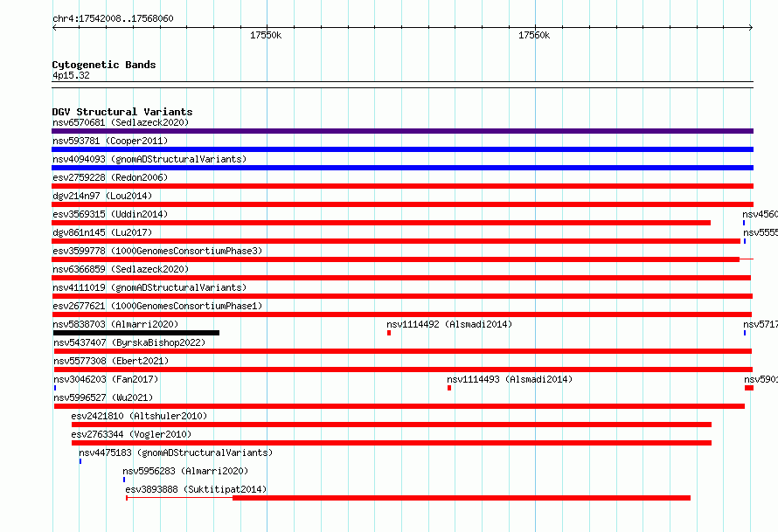Click the right arrow of the ruler
Image resolution: width=778 pixels, height=532 pixels.
[x=751, y=27]
